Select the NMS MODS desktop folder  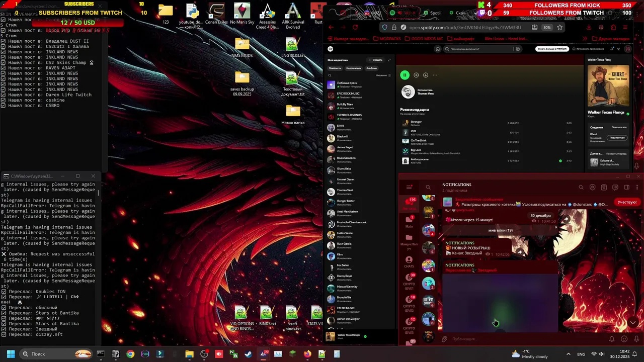click(x=242, y=48)
